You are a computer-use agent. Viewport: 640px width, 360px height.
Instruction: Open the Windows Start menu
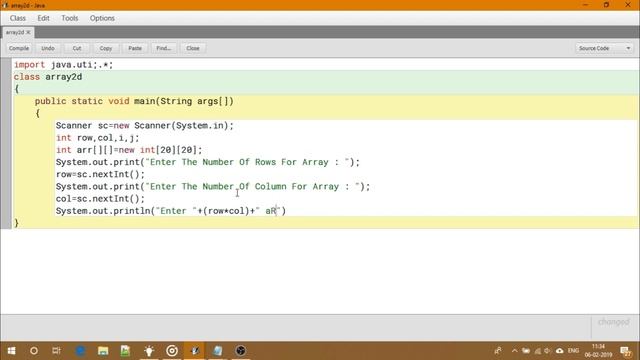(11, 351)
